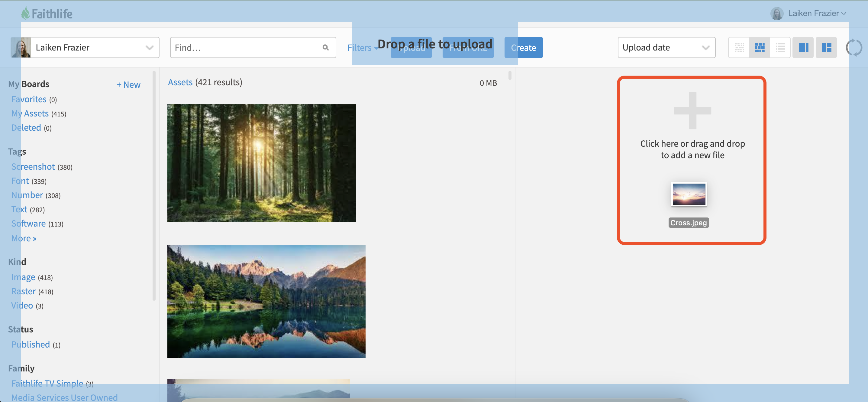Filter by Raster kind
Viewport: 868px width, 402px height.
tap(24, 291)
